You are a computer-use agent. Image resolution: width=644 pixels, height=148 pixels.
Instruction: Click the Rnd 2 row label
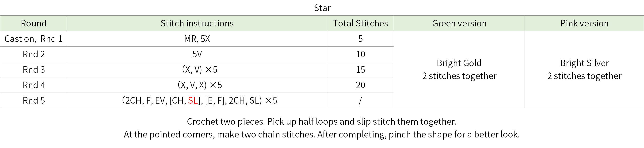pos(34,54)
